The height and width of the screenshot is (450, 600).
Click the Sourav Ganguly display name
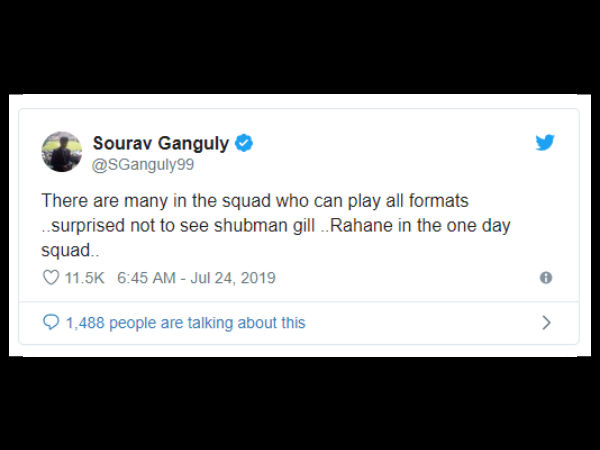click(160, 143)
